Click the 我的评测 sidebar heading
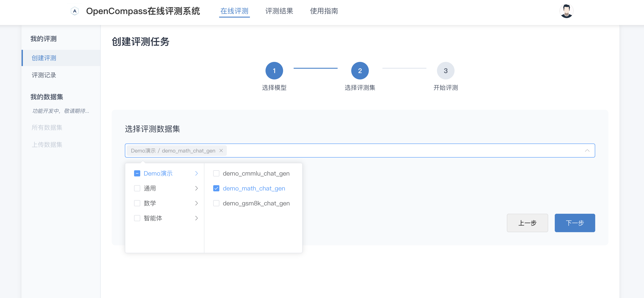The image size is (644, 298). [44, 39]
